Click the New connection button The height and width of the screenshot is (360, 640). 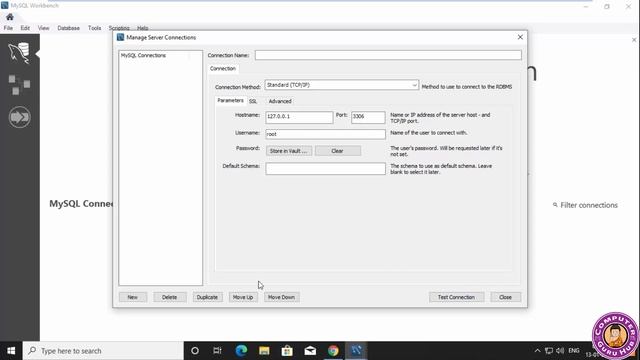click(x=133, y=297)
